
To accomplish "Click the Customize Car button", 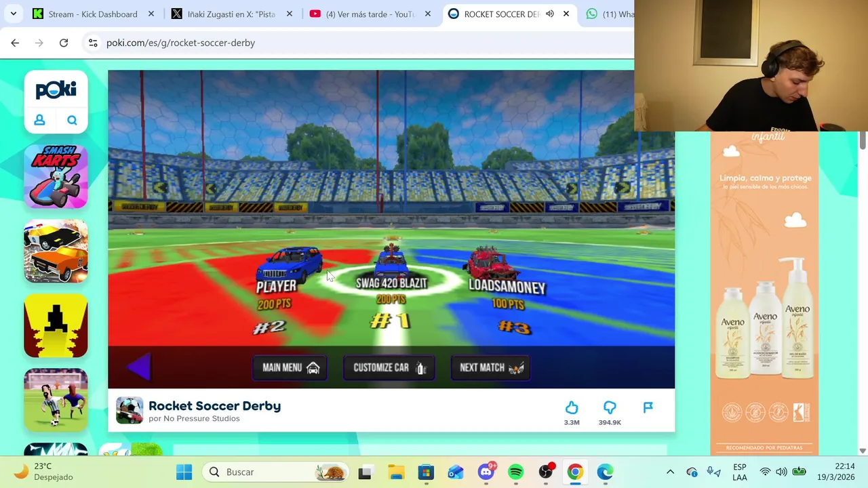I will pyautogui.click(x=389, y=367).
